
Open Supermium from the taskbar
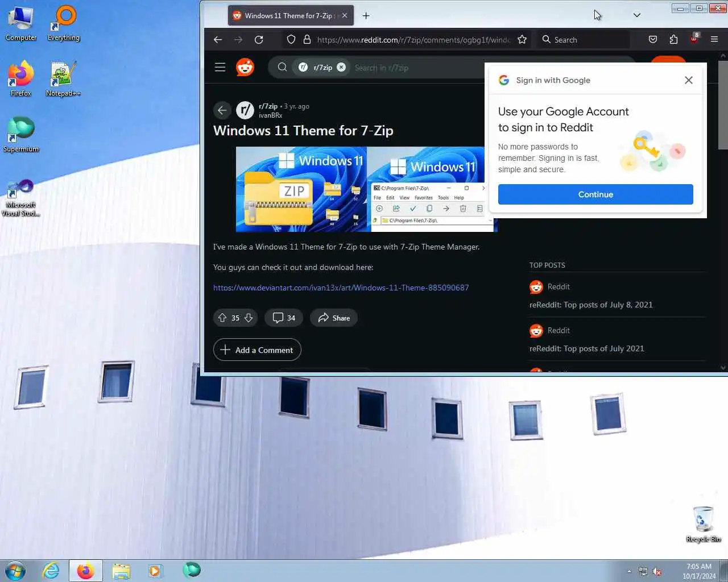[x=192, y=570]
